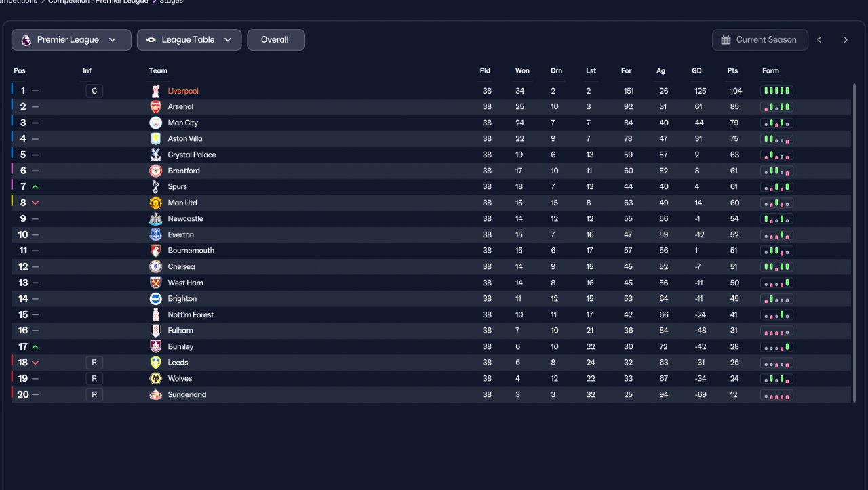Viewport: 868px width, 490px height.
Task: Click the Overall filter button
Action: tap(275, 40)
